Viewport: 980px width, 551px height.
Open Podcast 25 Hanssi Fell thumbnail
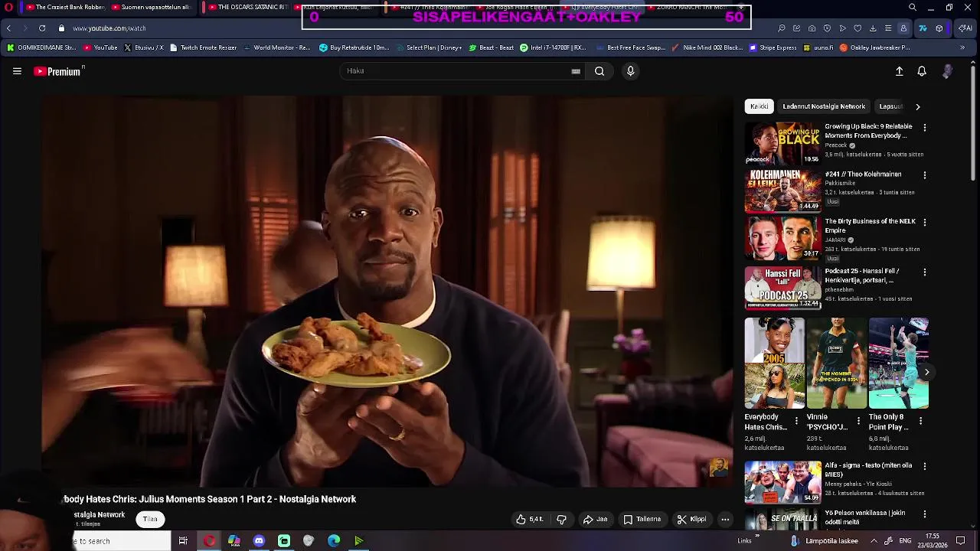point(782,288)
